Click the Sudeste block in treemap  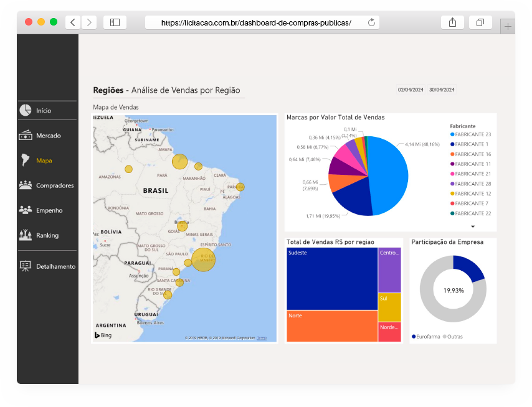tap(331, 278)
